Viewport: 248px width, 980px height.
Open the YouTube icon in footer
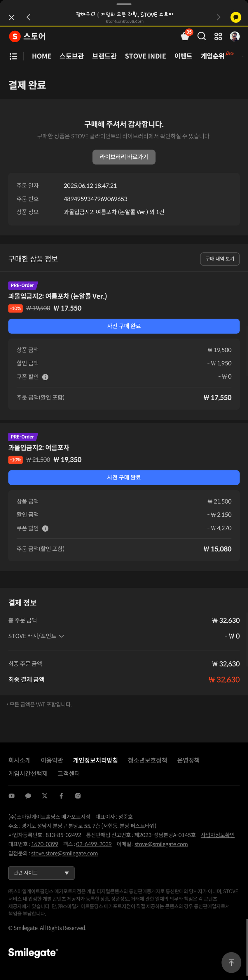[x=12, y=796]
